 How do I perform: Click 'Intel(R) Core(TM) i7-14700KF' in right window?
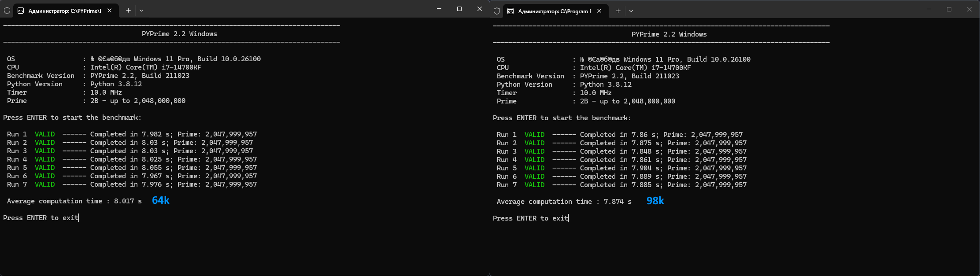636,68
